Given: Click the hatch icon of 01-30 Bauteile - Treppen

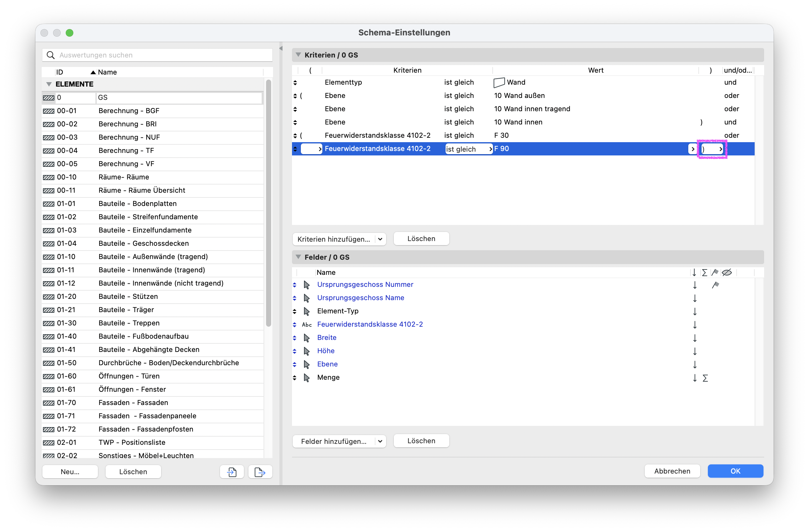Looking at the screenshot, I should point(49,323).
